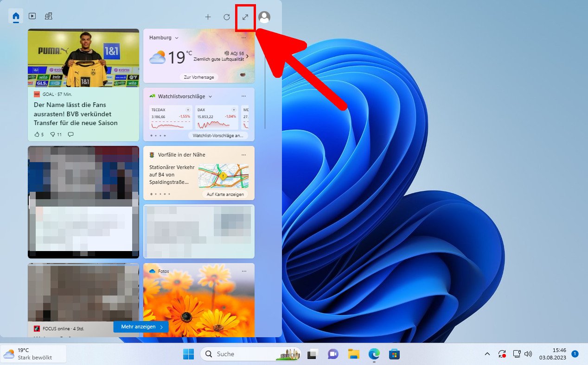
Task: Open comments on the BVB article
Action: click(x=70, y=134)
